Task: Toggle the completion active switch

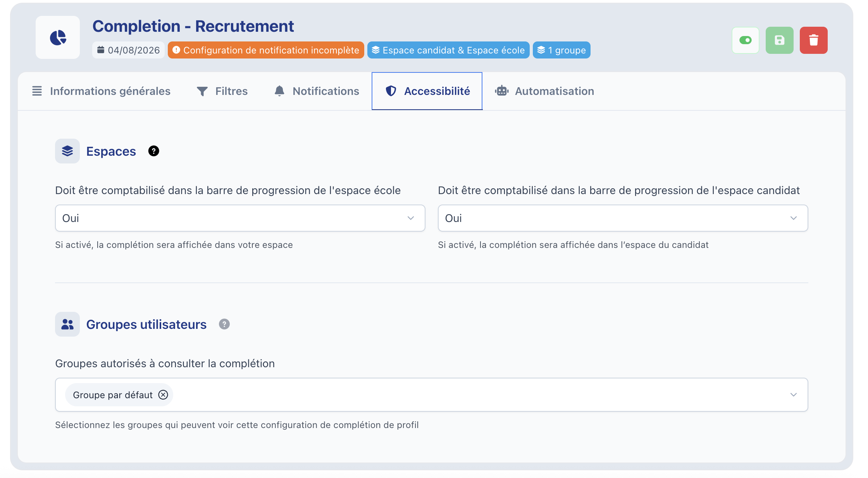Action: (x=745, y=40)
